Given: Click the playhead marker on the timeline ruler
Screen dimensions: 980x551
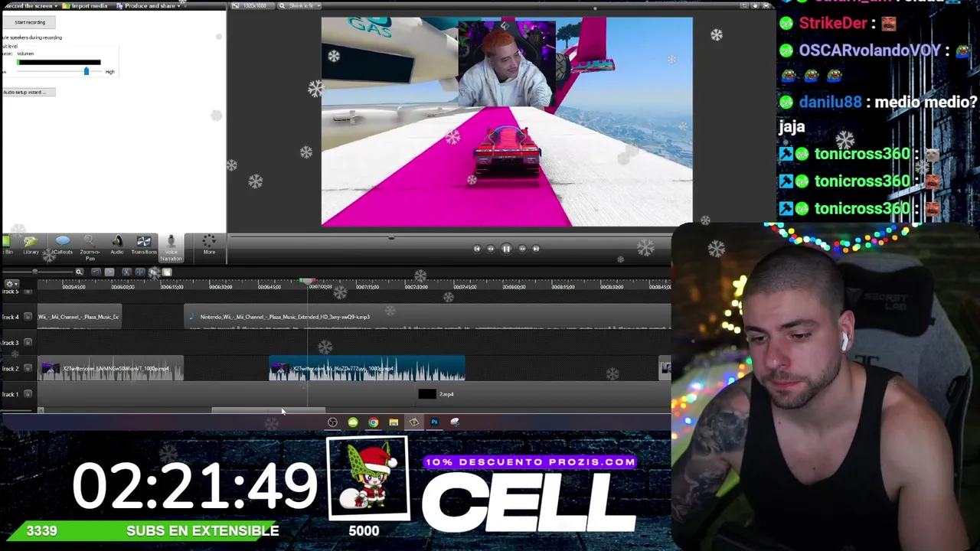Looking at the screenshot, I should (307, 282).
